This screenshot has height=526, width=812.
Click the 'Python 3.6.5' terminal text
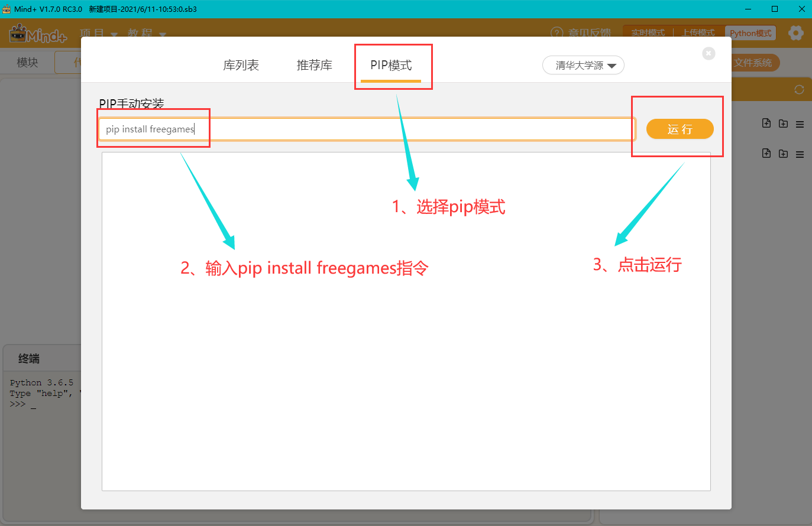click(41, 383)
